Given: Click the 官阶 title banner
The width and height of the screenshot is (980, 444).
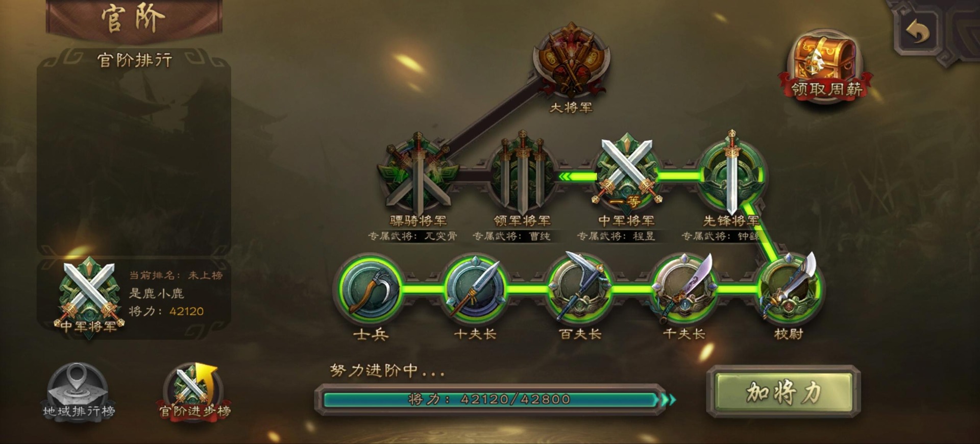Looking at the screenshot, I should pos(134,18).
